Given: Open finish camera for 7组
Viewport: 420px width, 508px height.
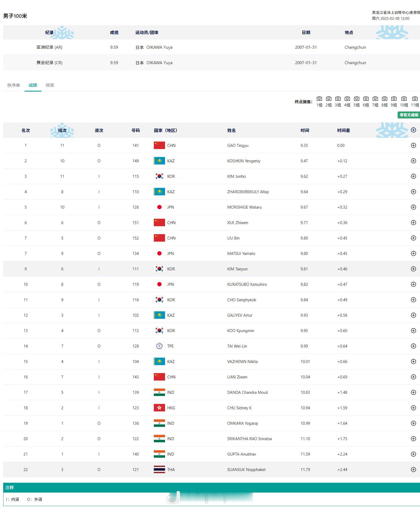Looking at the screenshot, I should tap(375, 101).
